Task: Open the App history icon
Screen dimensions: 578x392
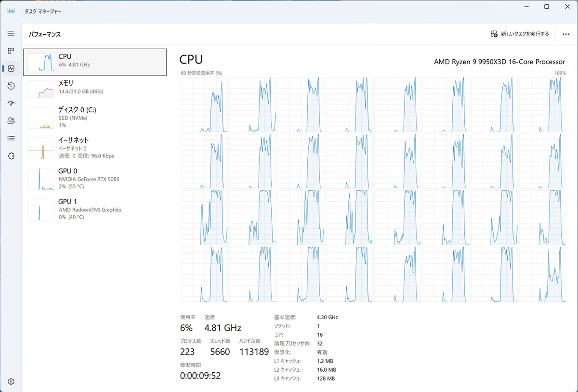Action: click(x=11, y=86)
